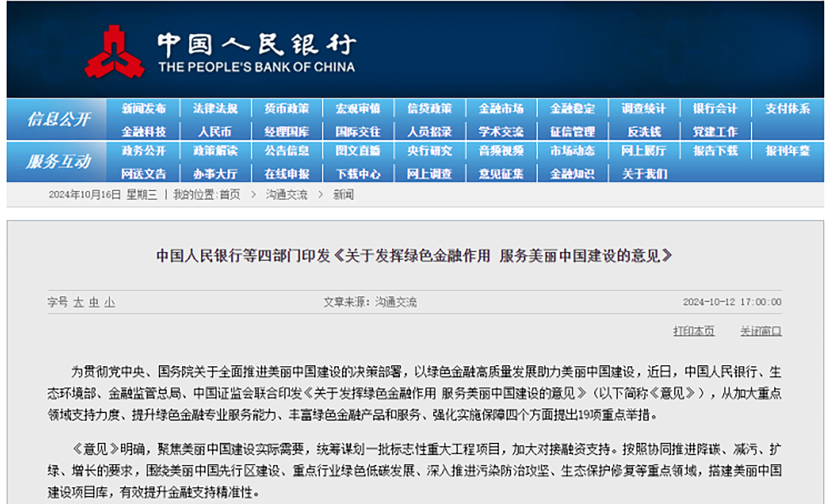Viewport: 831px width, 504px height.
Task: Select large font size 大
Action: tap(78, 302)
